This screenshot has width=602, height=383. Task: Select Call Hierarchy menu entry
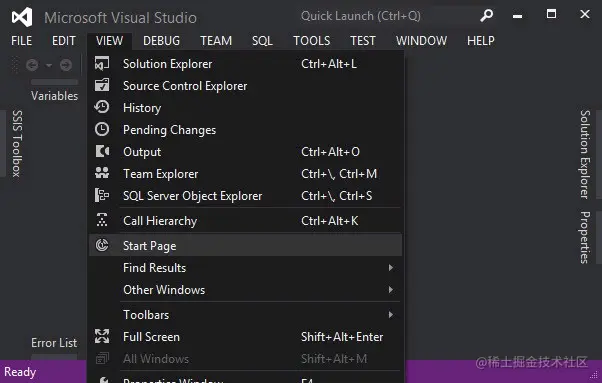coord(245,221)
